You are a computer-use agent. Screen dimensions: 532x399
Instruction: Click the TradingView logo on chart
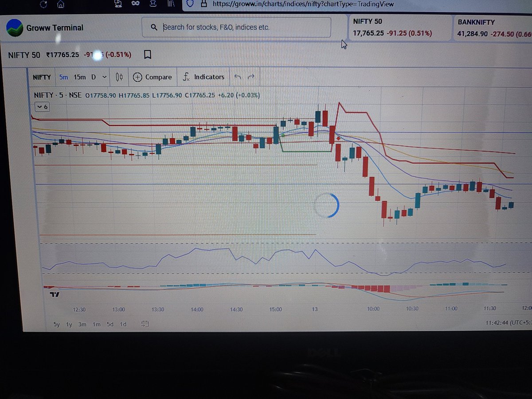55,294
